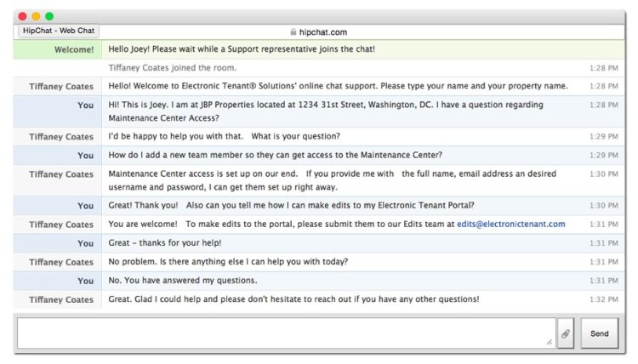This screenshot has height=364, width=638.
Task: Open the edits@electronictenant.com email link
Action: point(510,225)
